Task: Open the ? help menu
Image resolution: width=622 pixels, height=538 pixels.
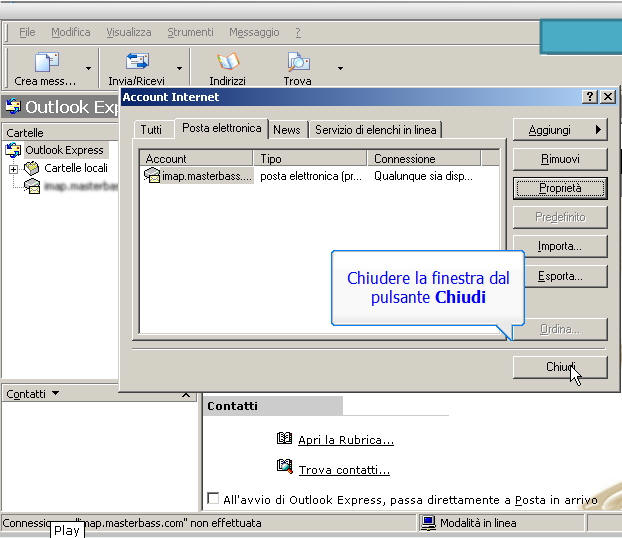Action: coord(298,32)
